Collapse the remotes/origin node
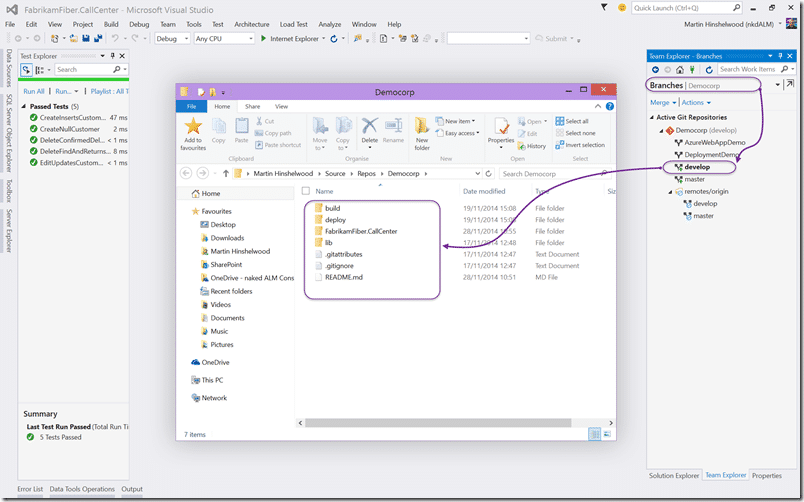The width and height of the screenshot is (804, 502). (670, 192)
